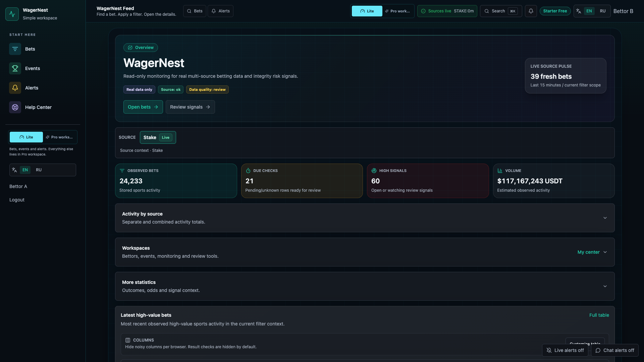
Task: Choose EN language in sidebar
Action: coord(25,170)
